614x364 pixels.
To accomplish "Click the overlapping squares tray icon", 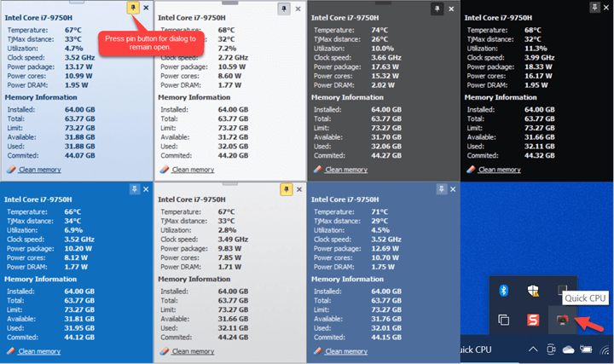I will pyautogui.click(x=504, y=320).
